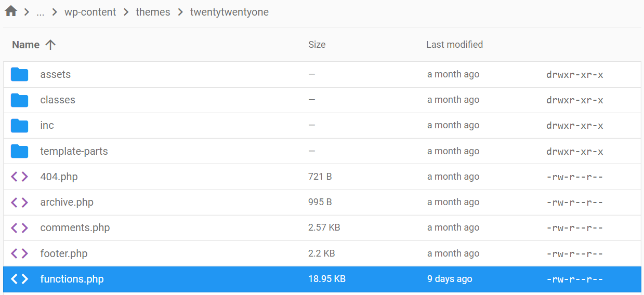644x295 pixels.
Task: Click the assets folder icon
Action: [20, 74]
